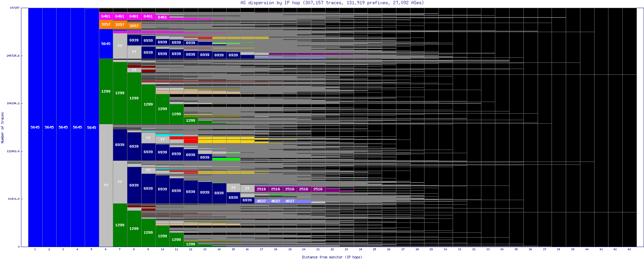Image resolution: width=644 pixels, height=259 pixels.
Task: Select the green 1299 block at hop 6
Action: pyautogui.click(x=106, y=91)
